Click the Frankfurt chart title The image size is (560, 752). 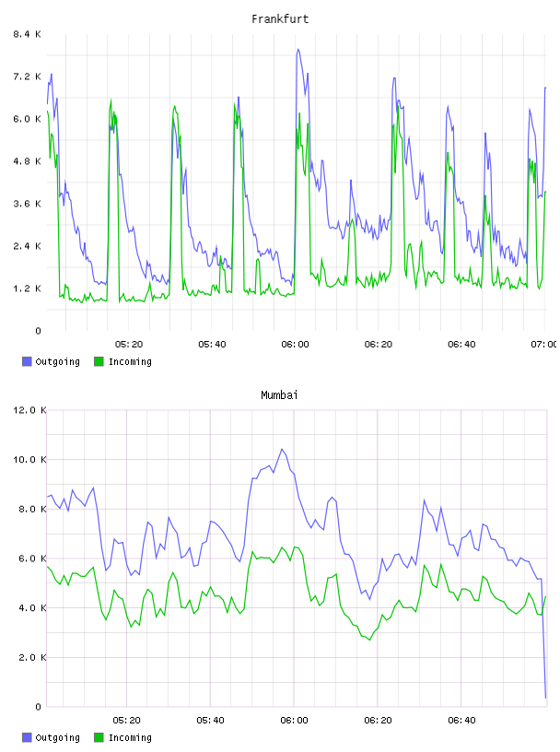[x=280, y=19]
